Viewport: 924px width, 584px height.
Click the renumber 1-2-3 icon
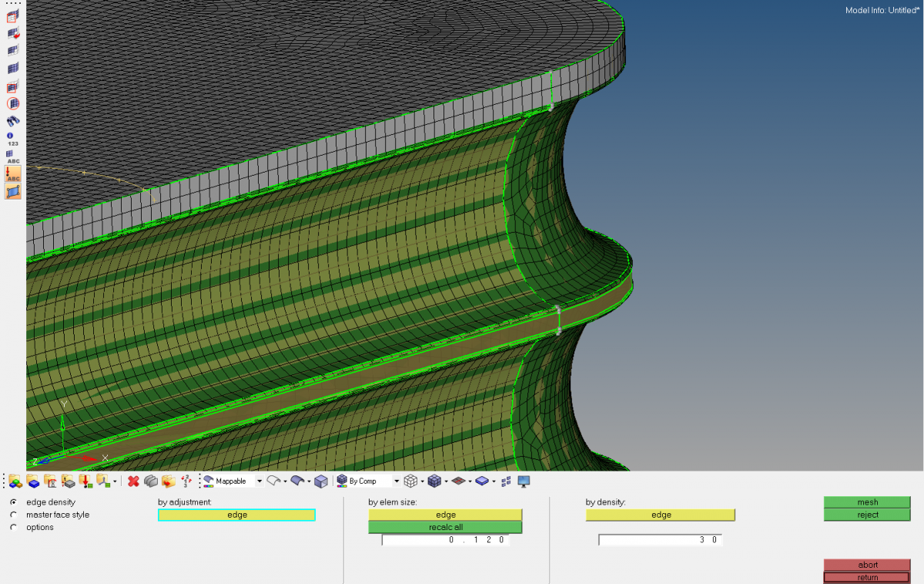coord(186,481)
